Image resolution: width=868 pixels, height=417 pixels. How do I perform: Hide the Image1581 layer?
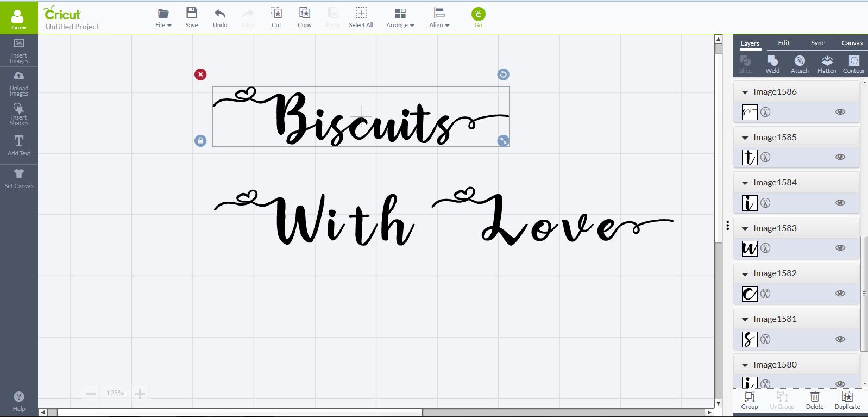click(x=840, y=339)
